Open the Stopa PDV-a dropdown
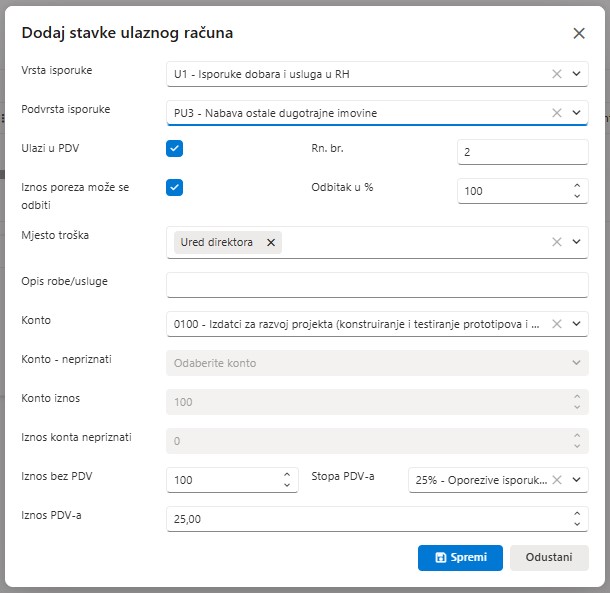The width and height of the screenshot is (610, 593). point(576,480)
